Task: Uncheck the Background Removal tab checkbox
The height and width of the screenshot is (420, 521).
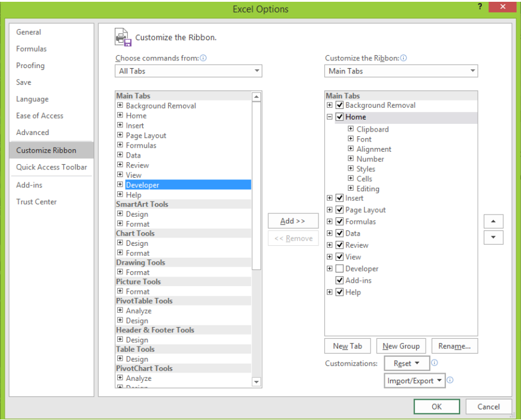Action: (x=339, y=105)
